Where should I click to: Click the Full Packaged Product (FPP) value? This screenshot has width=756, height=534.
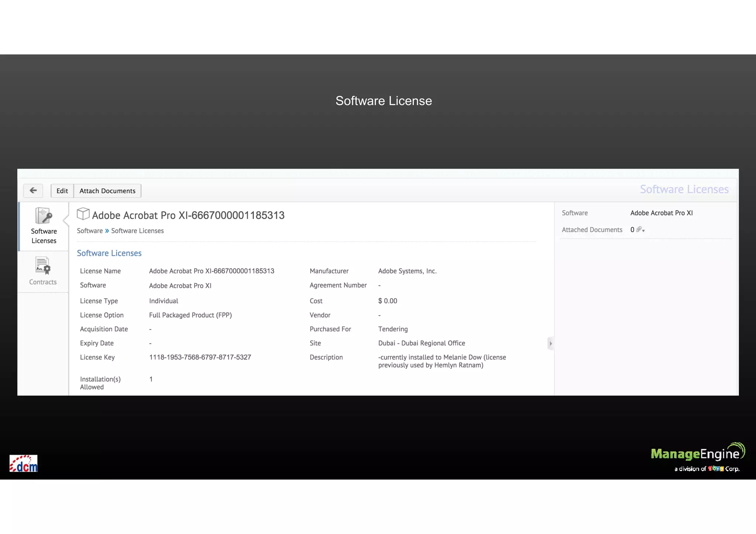click(x=190, y=315)
